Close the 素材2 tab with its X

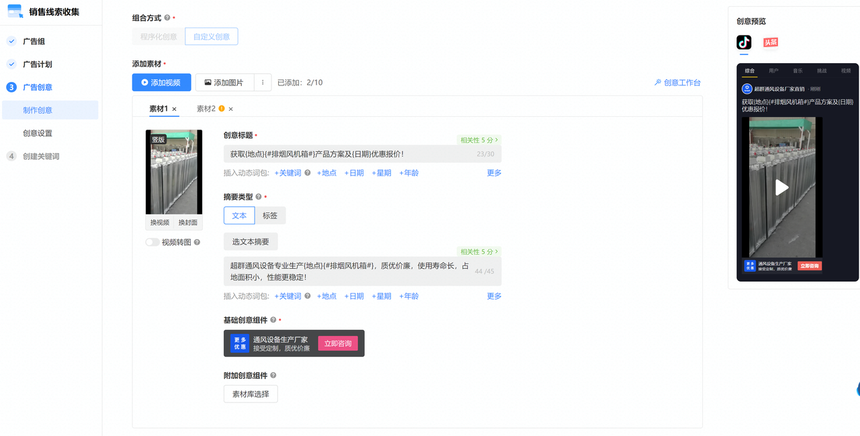[231, 109]
